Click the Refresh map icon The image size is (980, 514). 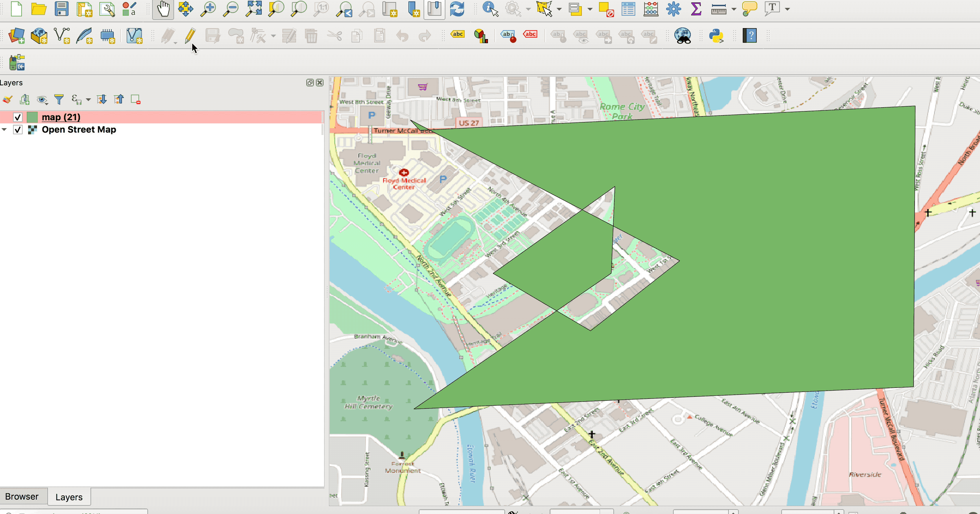pos(456,9)
